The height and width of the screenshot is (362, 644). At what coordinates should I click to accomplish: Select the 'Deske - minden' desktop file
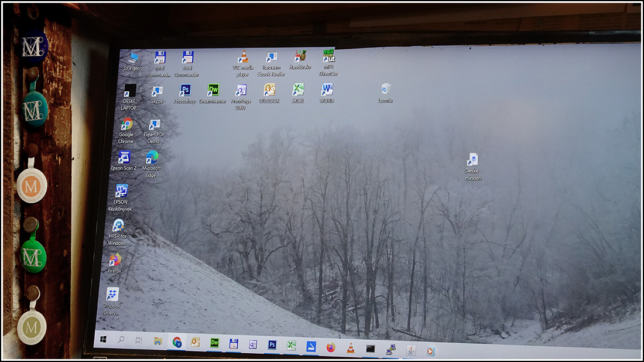(x=473, y=166)
